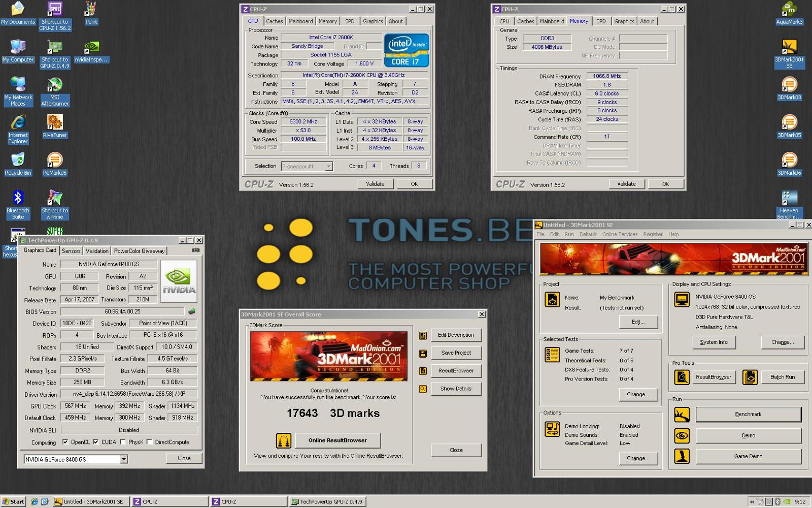
Task: Click the NVIDIA logo in GPU-Z
Action: tap(179, 281)
